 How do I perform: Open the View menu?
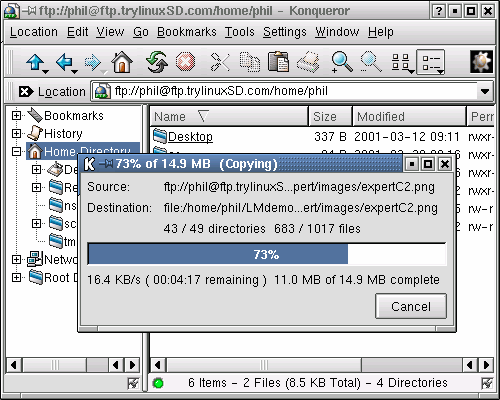pyautogui.click(x=110, y=32)
